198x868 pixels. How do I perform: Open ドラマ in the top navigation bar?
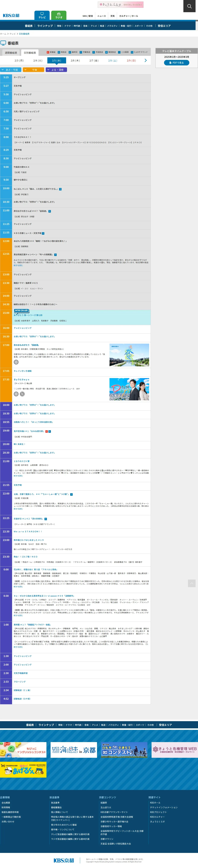(x=68, y=26)
